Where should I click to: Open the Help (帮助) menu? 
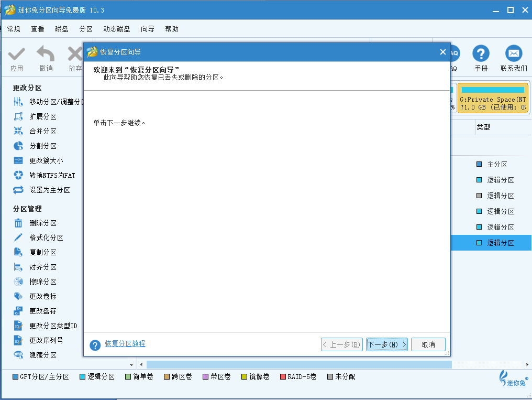[172, 29]
